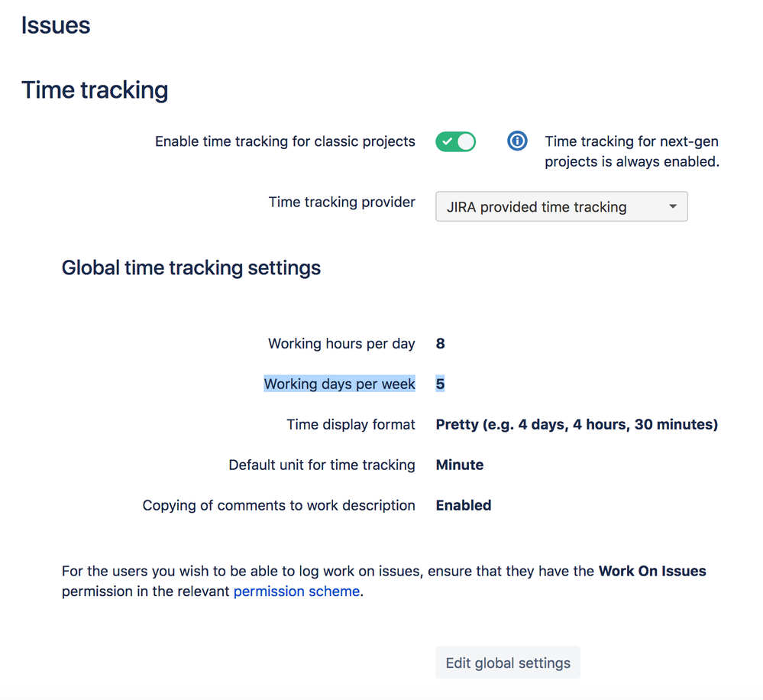Image resolution: width=763 pixels, height=700 pixels.
Task: Open the permission scheme link
Action: (296, 591)
